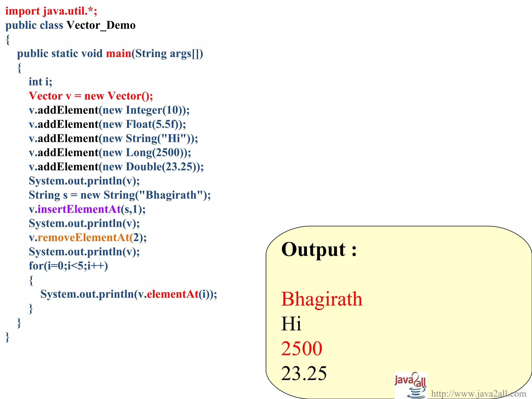This screenshot has height=399, width=532.
Task: Click System.out.println(v); above the String s line
Action: tap(84, 181)
